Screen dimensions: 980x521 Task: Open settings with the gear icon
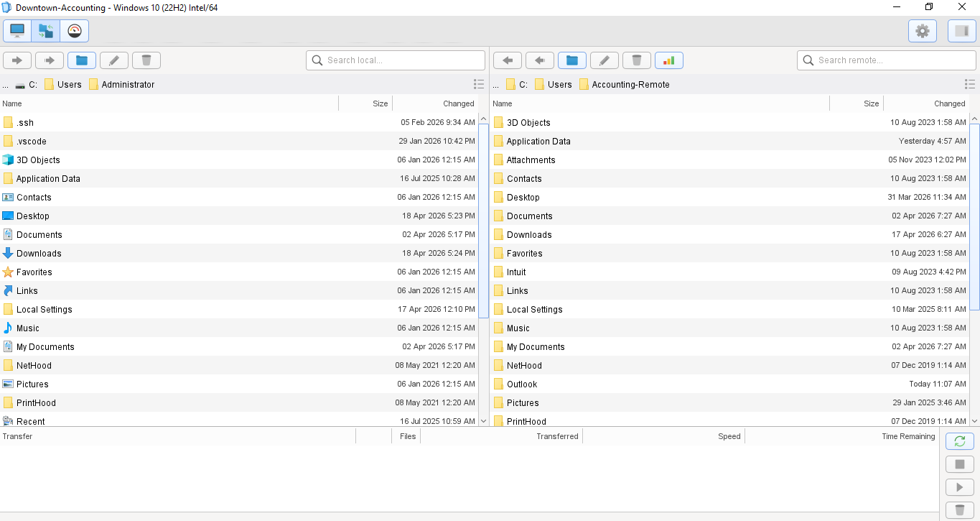pyautogui.click(x=923, y=31)
